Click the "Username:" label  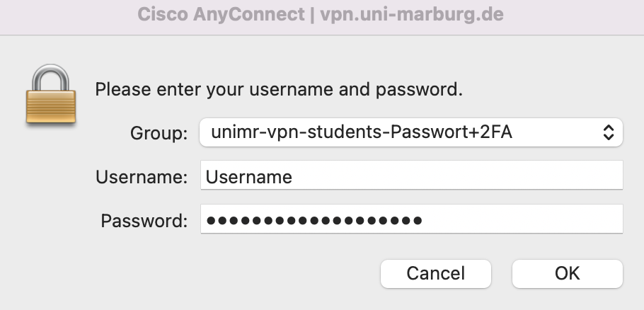(x=142, y=177)
